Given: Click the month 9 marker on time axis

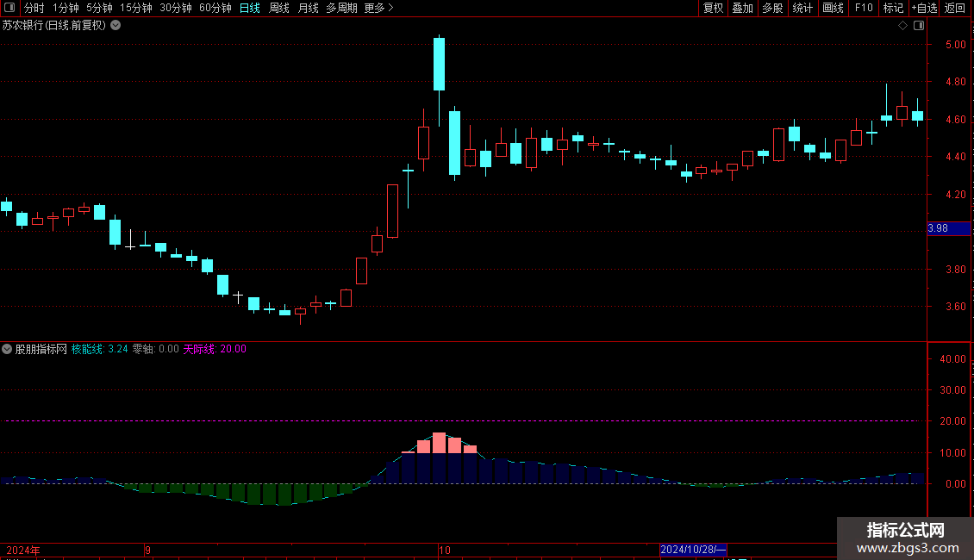Looking at the screenshot, I should click(147, 550).
